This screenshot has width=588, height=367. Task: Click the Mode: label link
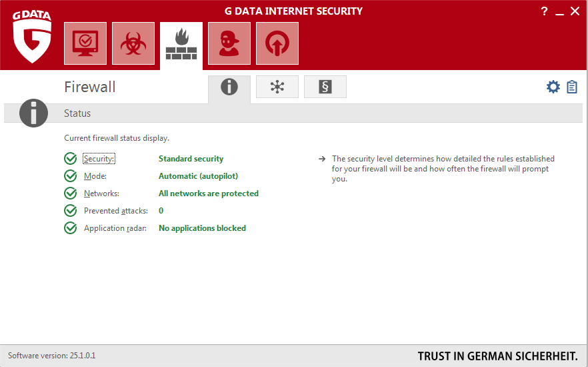[95, 176]
